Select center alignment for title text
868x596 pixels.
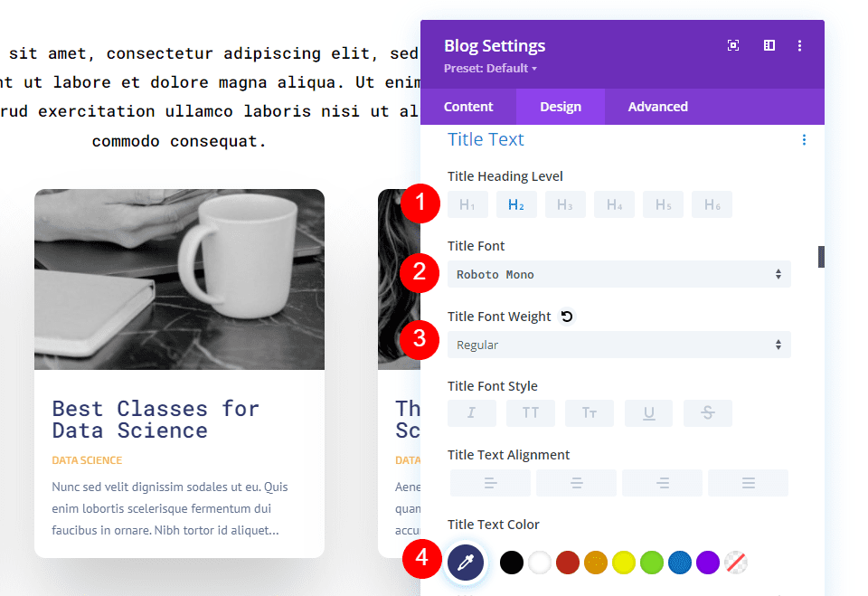click(x=576, y=482)
